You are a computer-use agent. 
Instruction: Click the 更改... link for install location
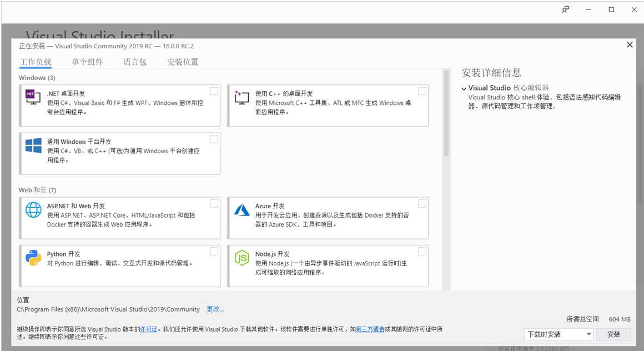[x=215, y=309]
